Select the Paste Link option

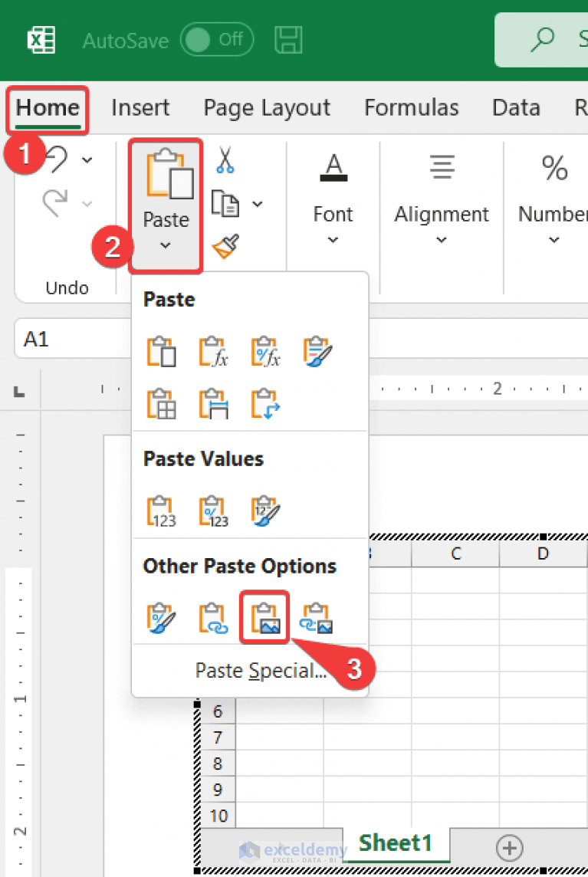(213, 617)
